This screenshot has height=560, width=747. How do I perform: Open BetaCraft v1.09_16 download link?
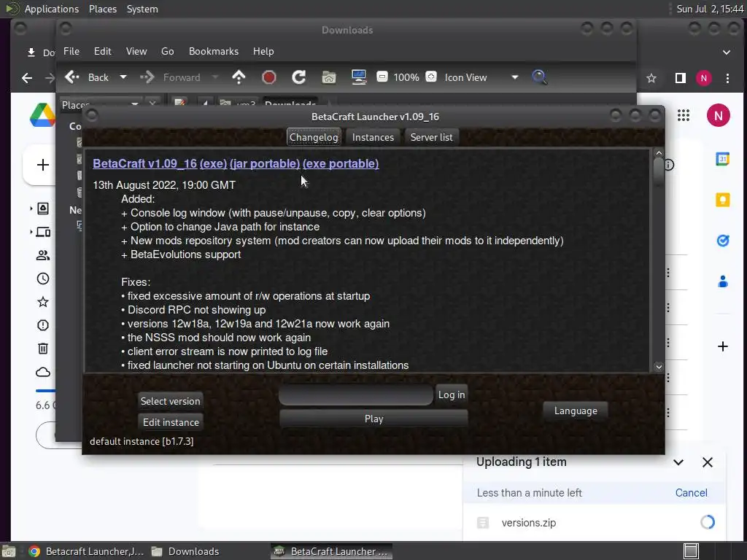[145, 164]
